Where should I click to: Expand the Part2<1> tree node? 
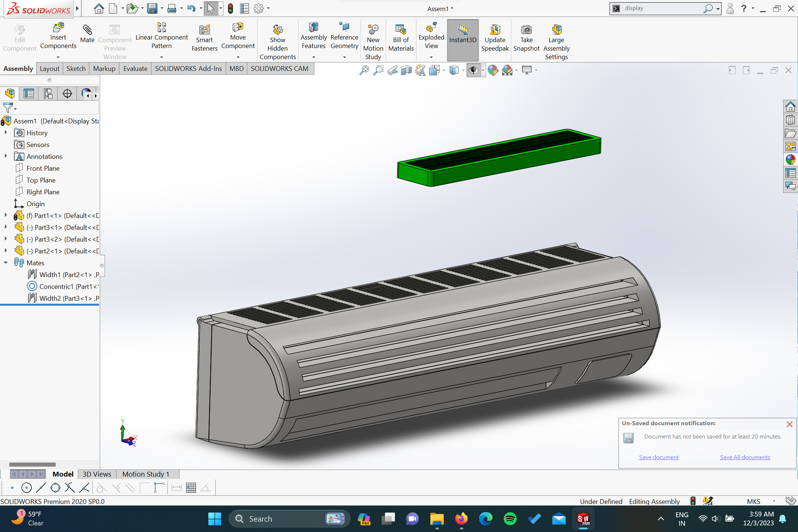coord(6,251)
